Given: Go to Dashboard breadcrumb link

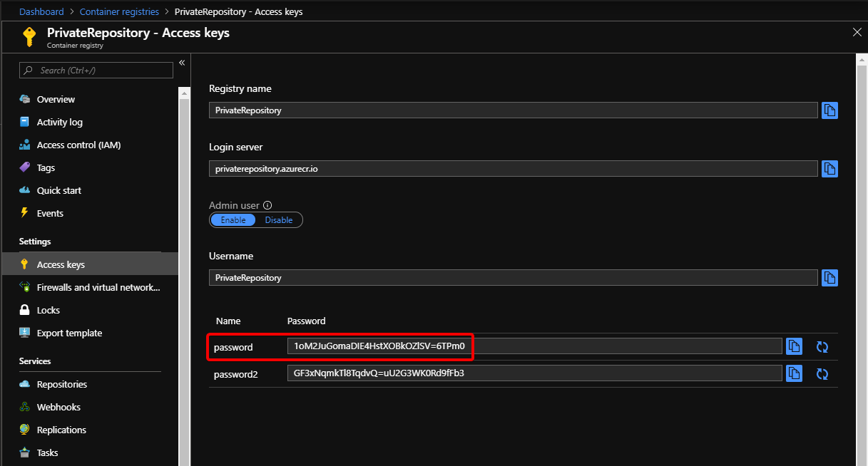Looking at the screenshot, I should tap(41, 12).
